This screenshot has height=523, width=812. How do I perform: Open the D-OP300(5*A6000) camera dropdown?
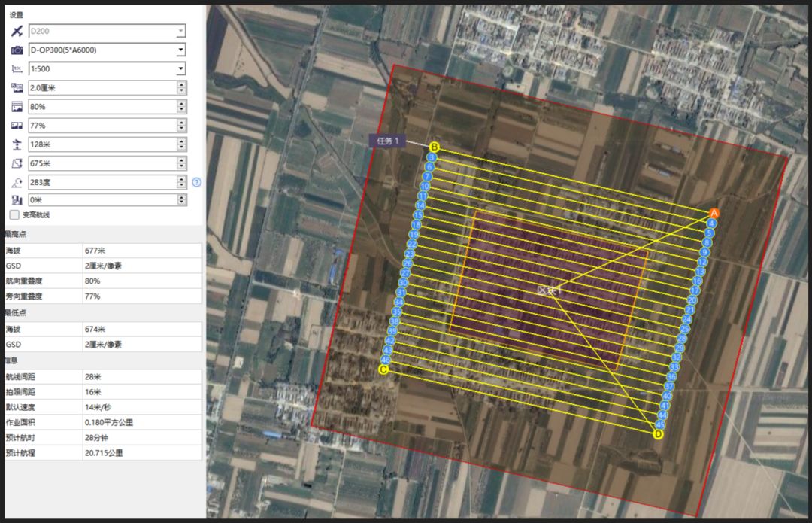[x=180, y=50]
